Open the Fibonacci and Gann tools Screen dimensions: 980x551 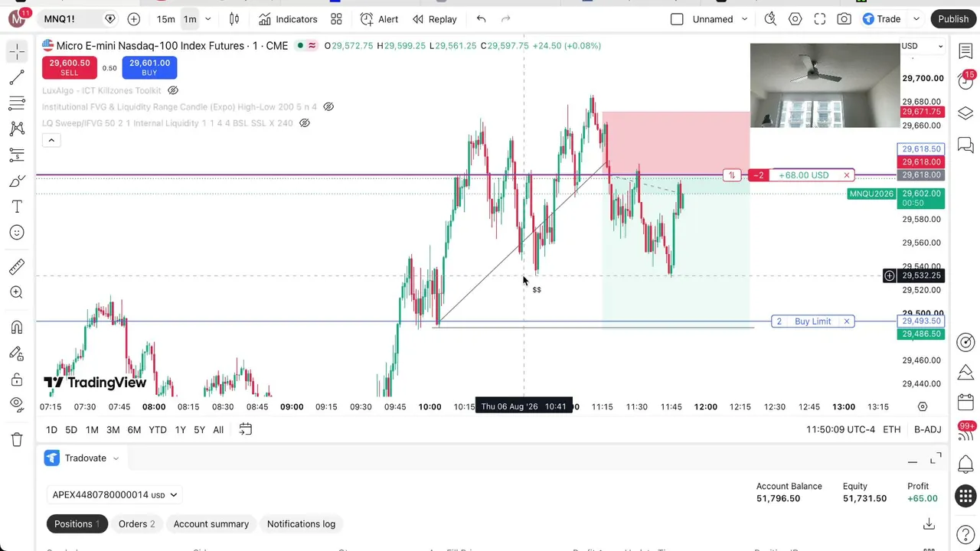pos(17,103)
